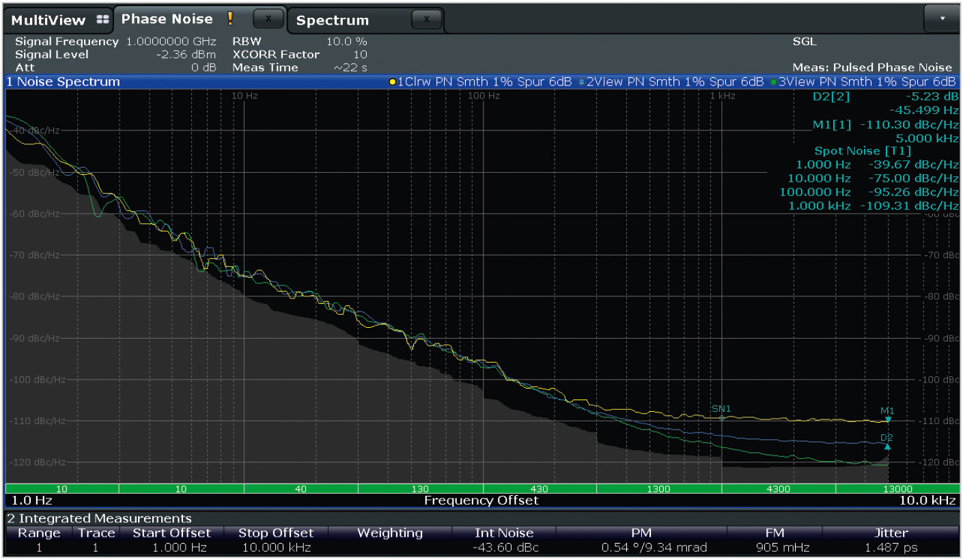The image size is (963, 560).
Task: Click the 4300 segment in green bar
Action: 779,489
